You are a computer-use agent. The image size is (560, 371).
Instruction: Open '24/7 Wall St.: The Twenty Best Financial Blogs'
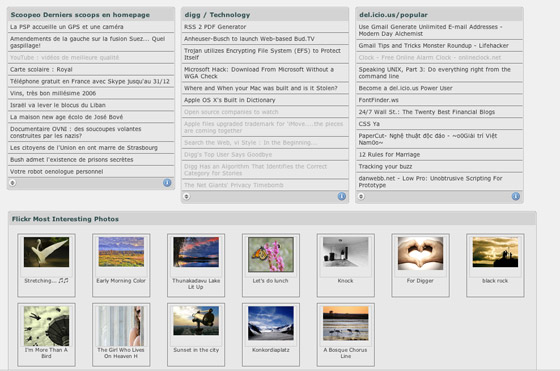[x=427, y=112]
